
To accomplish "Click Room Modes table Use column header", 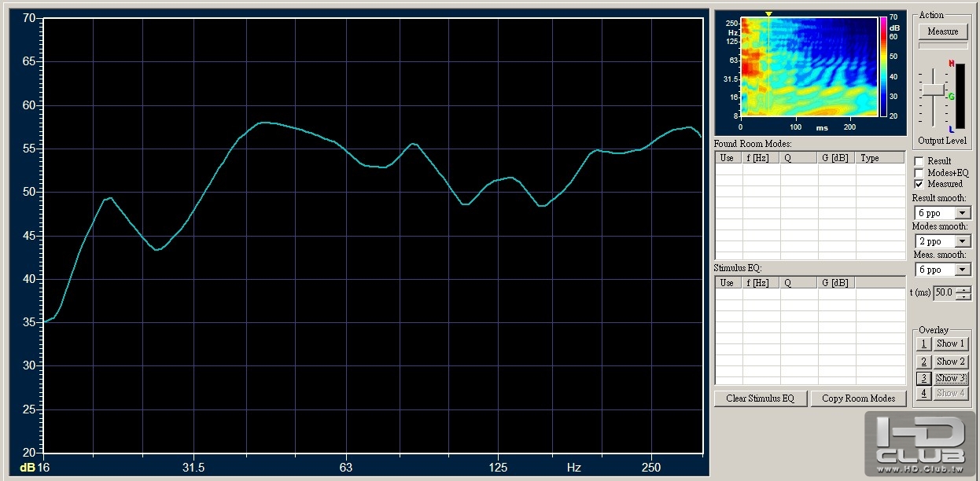I will point(728,158).
